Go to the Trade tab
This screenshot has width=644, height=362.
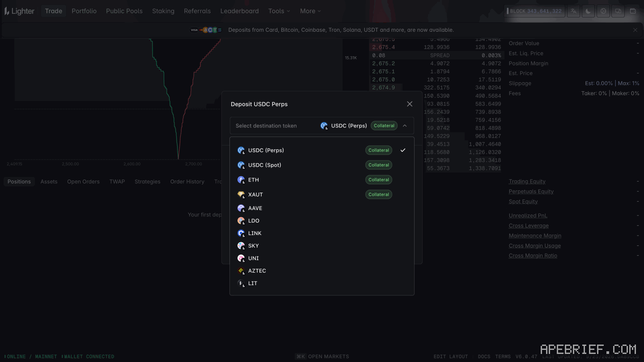pos(54,11)
